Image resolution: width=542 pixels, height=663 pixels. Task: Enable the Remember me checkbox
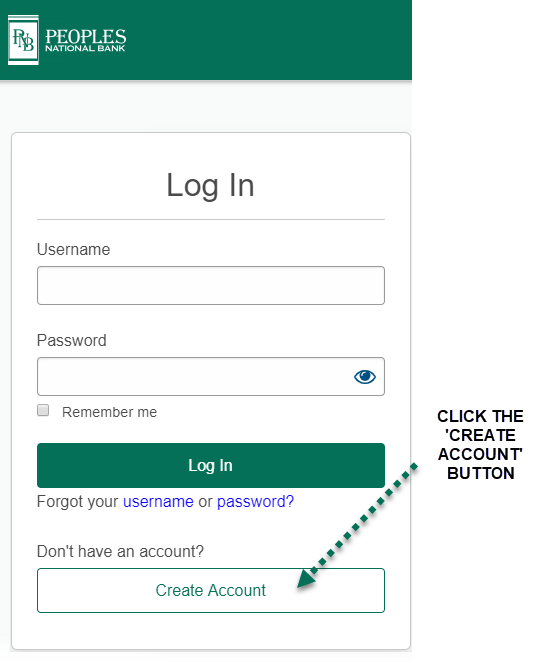[x=43, y=410]
